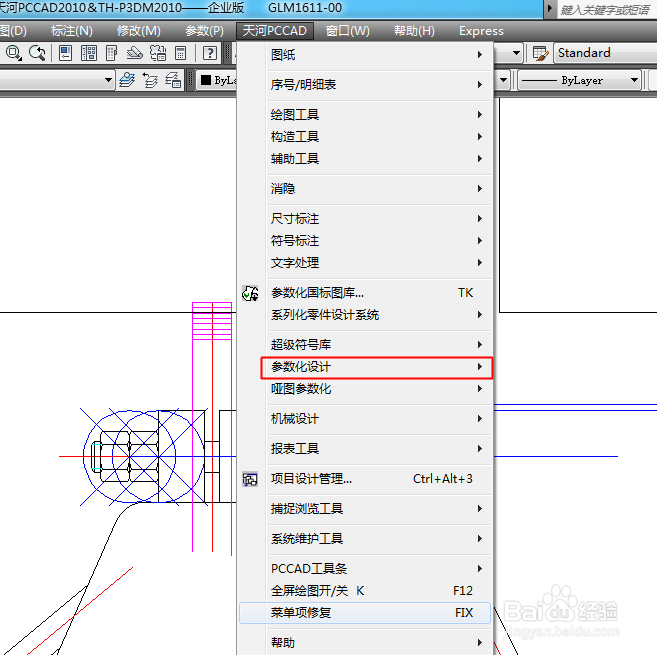This screenshot has height=655, width=657.
Task: Open the Sheet Set Manager icon
Action: [135, 53]
